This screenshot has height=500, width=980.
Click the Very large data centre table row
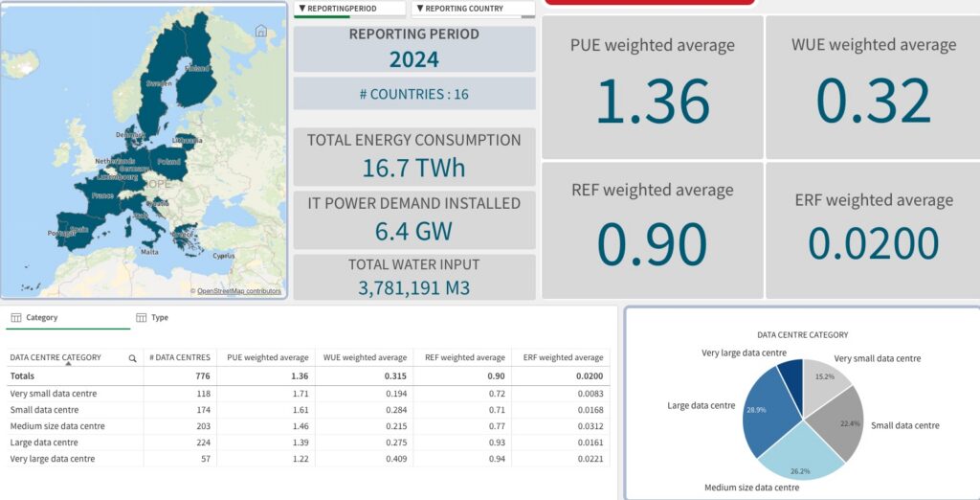pyautogui.click(x=53, y=459)
